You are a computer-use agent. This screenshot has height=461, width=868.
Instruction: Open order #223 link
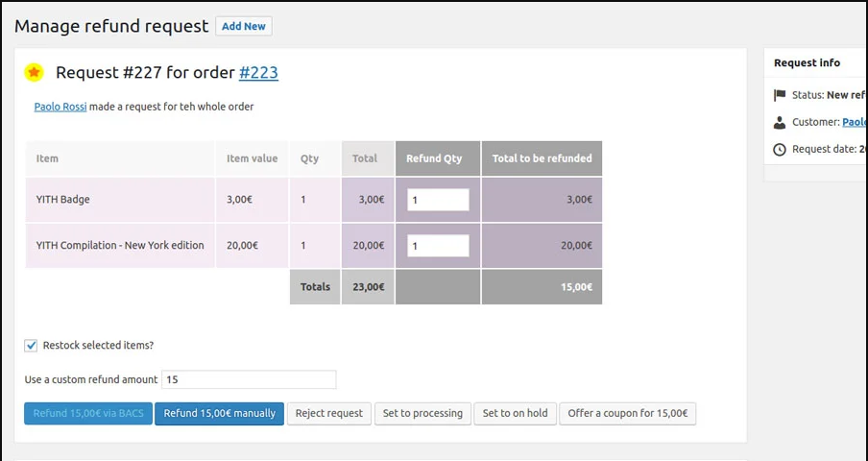258,72
